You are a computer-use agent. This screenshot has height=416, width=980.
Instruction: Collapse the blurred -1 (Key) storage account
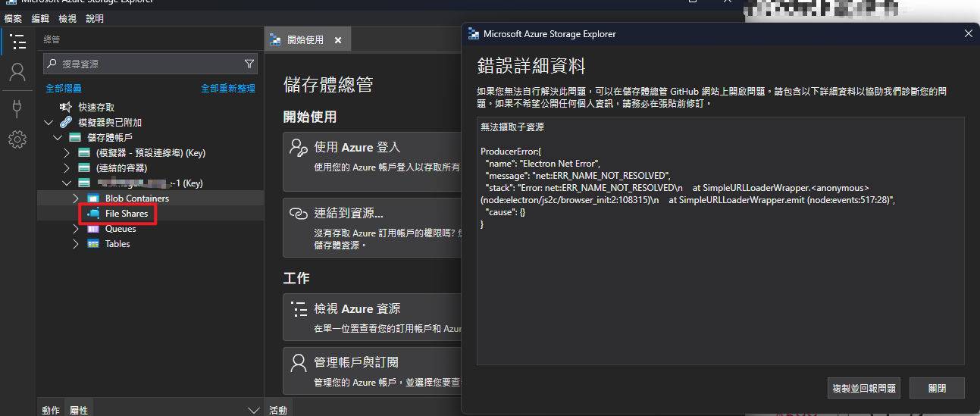[67, 183]
